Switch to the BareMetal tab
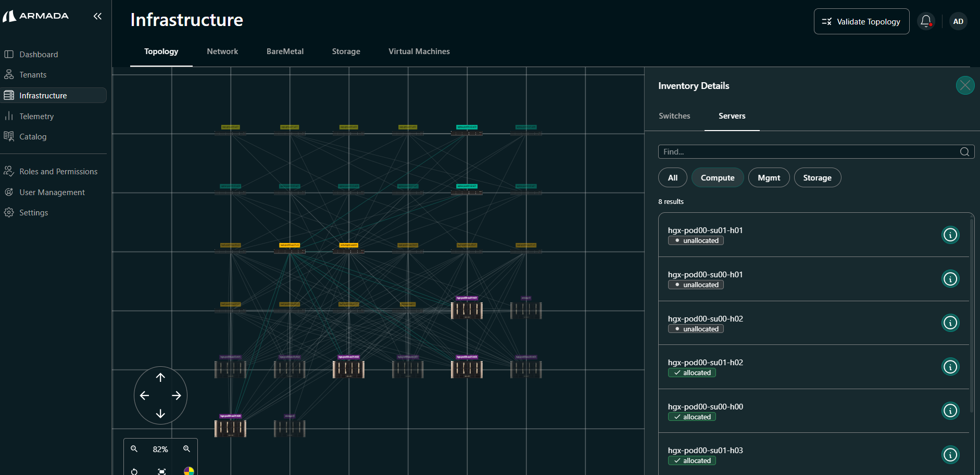The width and height of the screenshot is (980, 475). 285,52
